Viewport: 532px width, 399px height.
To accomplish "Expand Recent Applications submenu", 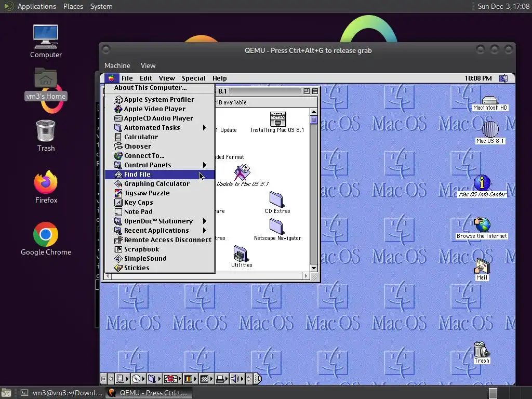I will click(159, 230).
